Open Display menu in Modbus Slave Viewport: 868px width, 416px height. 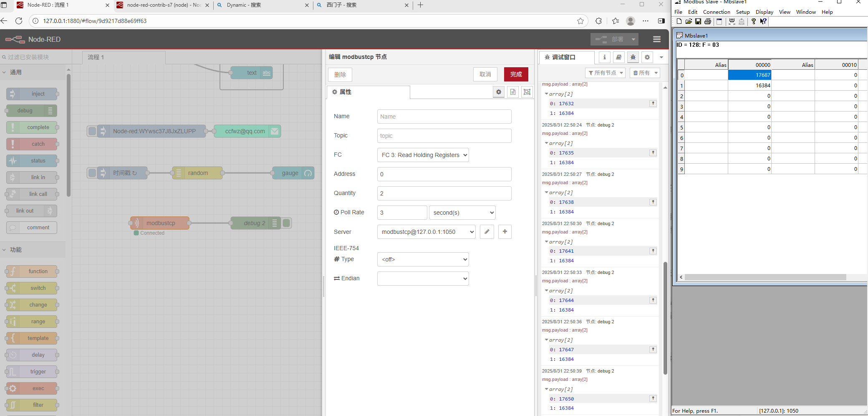(x=765, y=12)
